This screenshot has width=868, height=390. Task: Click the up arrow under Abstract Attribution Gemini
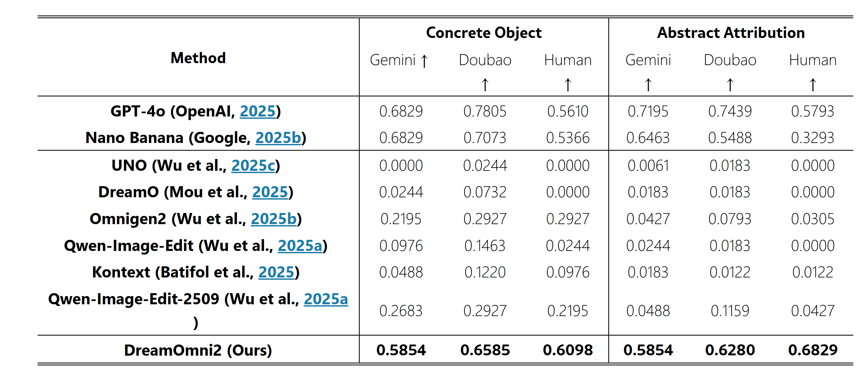pyautogui.click(x=648, y=85)
